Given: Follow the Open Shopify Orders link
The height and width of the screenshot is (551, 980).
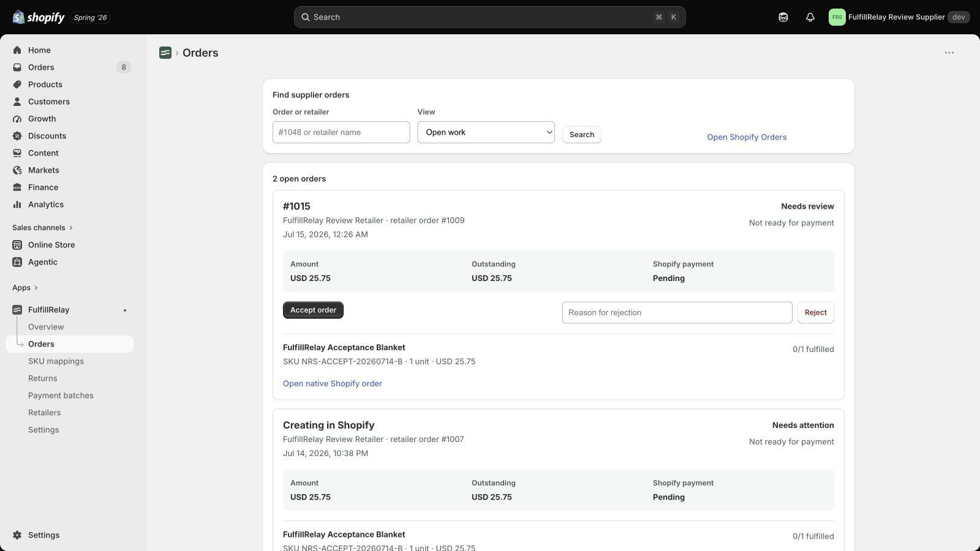Looking at the screenshot, I should click(747, 137).
